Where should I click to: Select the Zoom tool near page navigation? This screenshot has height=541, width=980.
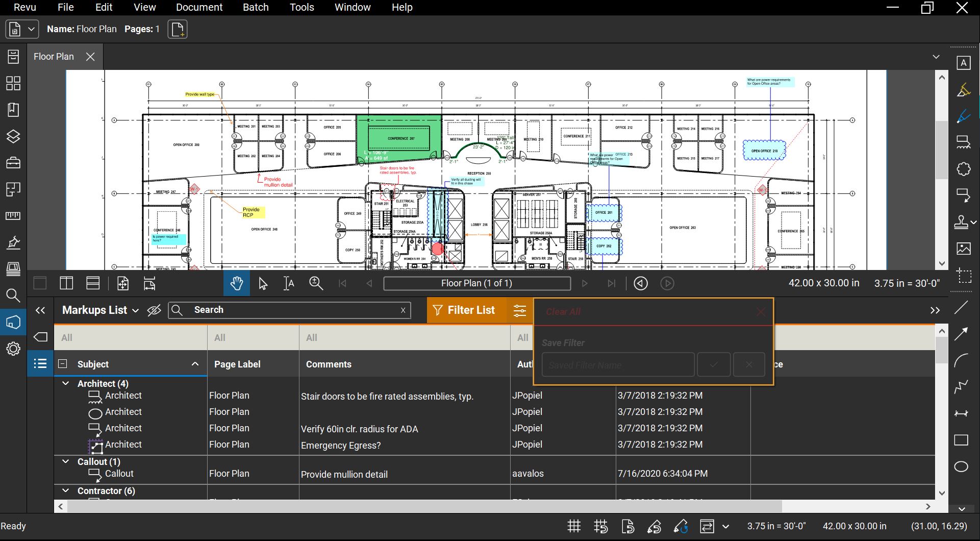click(316, 283)
